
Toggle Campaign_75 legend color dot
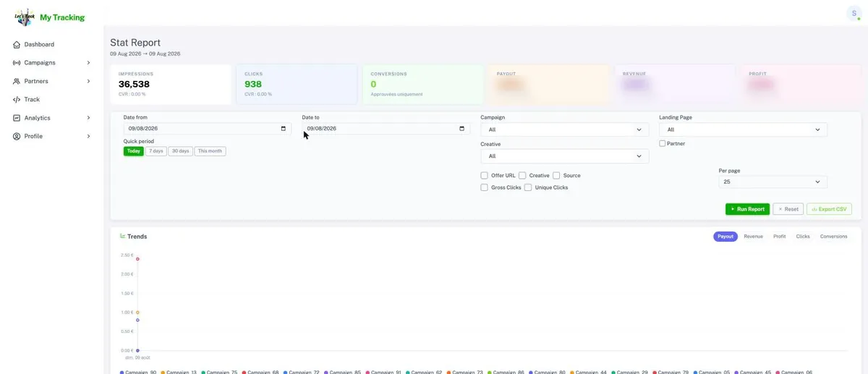(x=203, y=372)
